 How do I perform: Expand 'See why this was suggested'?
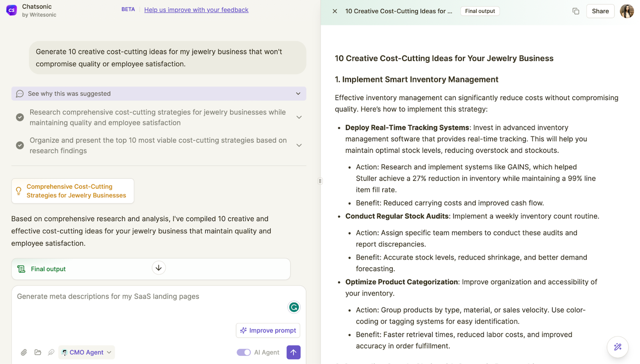click(159, 94)
